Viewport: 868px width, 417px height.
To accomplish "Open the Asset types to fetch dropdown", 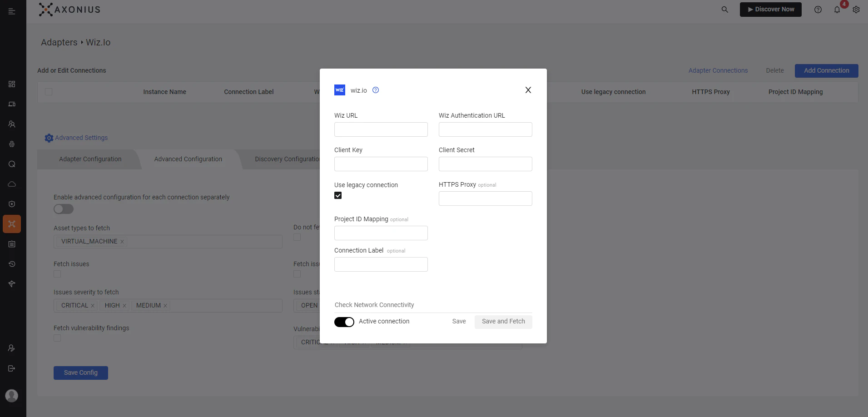I will click(x=168, y=242).
